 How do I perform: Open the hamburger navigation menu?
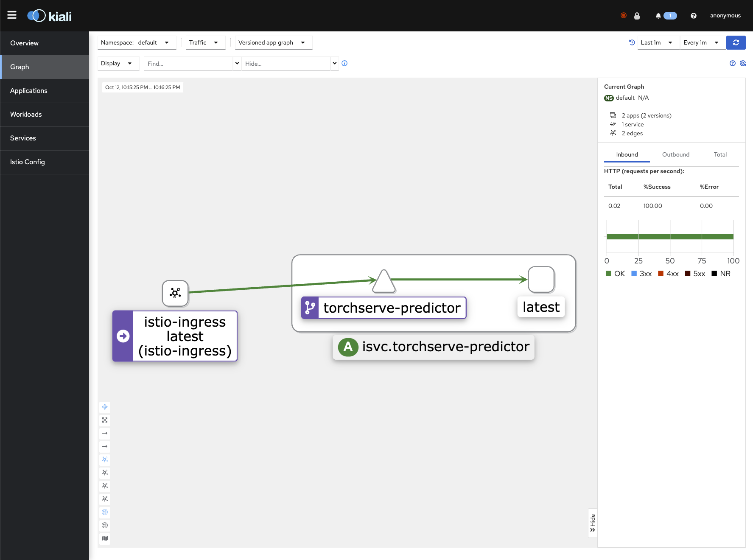12,15
